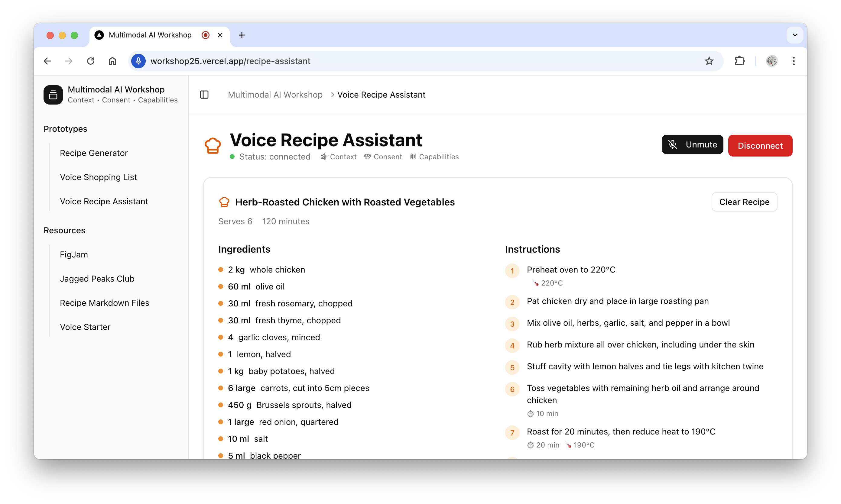This screenshot has width=841, height=504.
Task: Click the chef hat icon next to Herb-Roasted Chicken
Action: click(224, 202)
